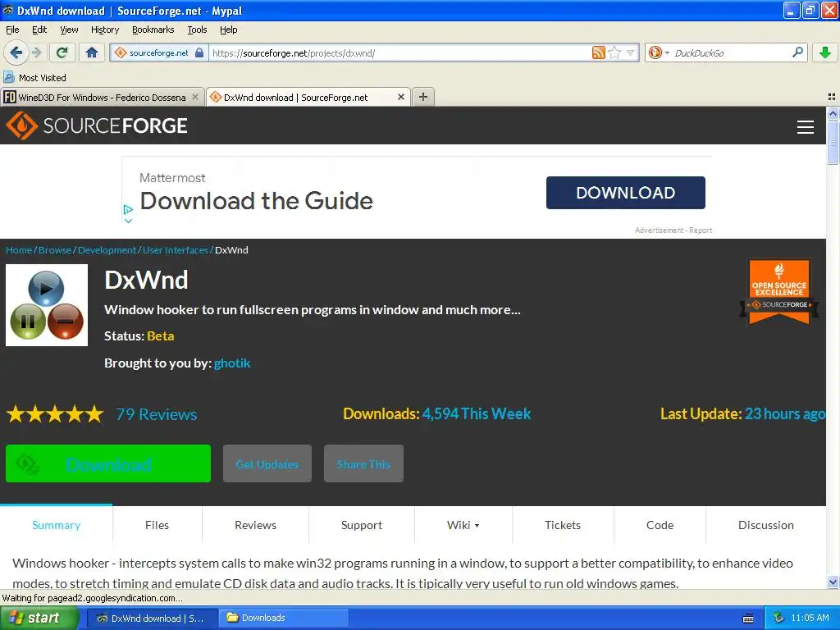Open a new tab with plus button
Screen dimensions: 840x630
423,97
